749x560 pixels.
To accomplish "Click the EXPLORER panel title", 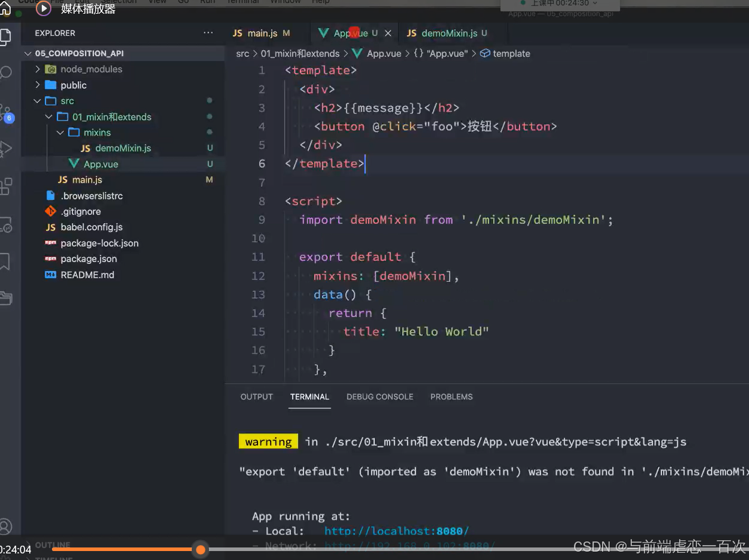I will [55, 33].
